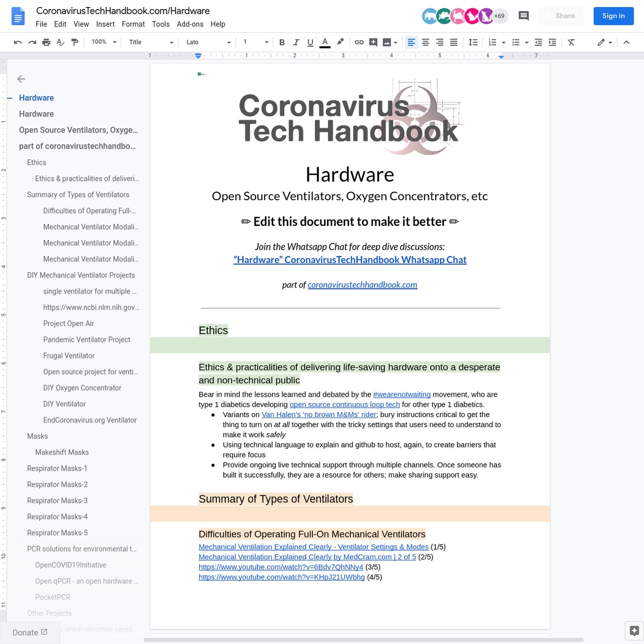
Task: Open the text color picker
Action: click(325, 42)
